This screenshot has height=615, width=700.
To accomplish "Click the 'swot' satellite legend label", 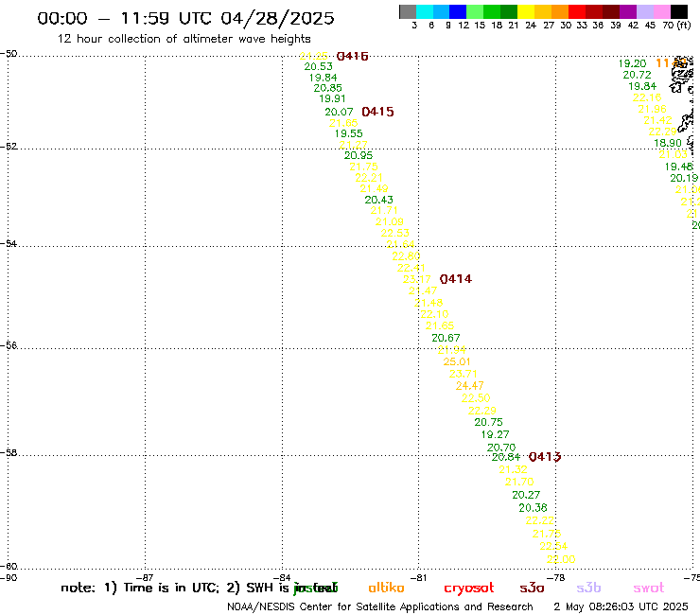I will coord(649,588).
